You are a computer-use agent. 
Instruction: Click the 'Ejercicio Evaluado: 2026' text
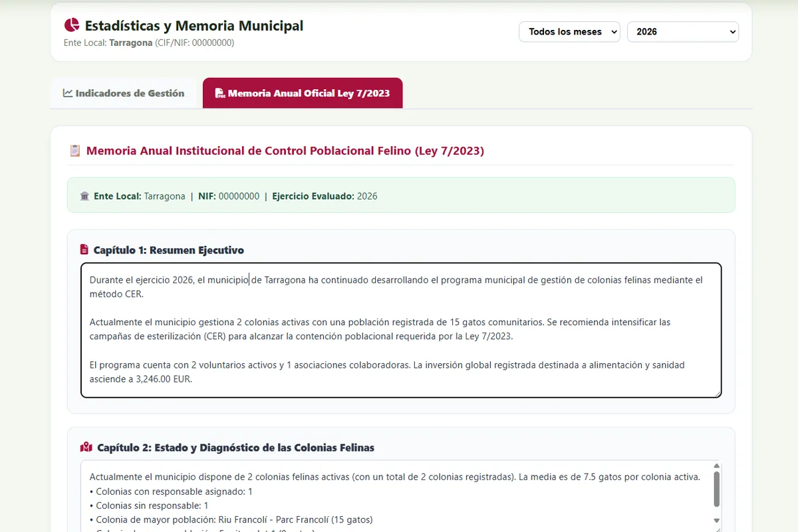(x=325, y=196)
